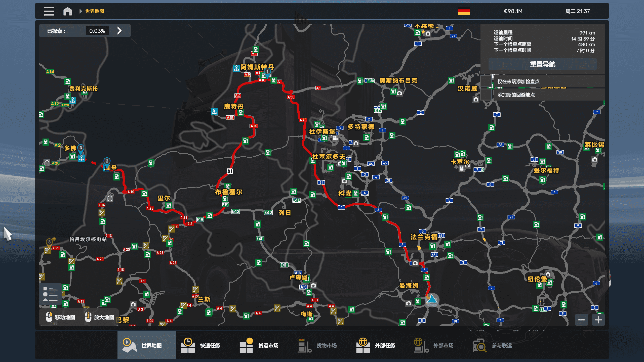Click the home icon
The image size is (644, 362).
(x=67, y=11)
